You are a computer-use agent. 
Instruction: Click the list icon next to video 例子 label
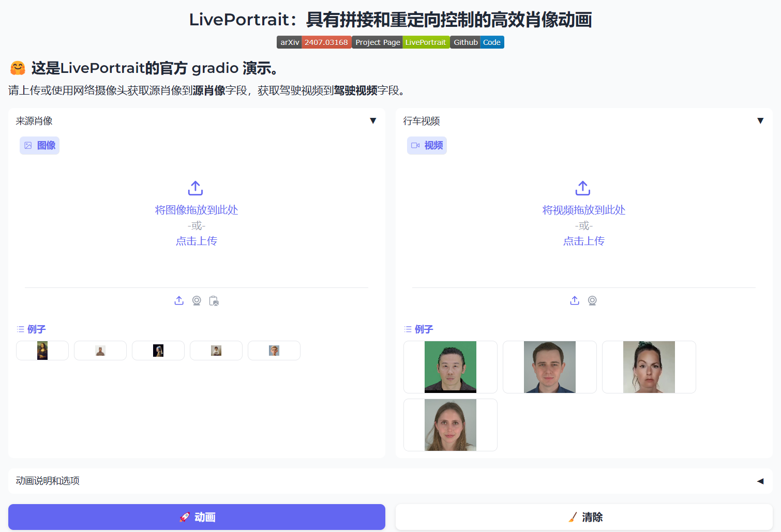408,329
